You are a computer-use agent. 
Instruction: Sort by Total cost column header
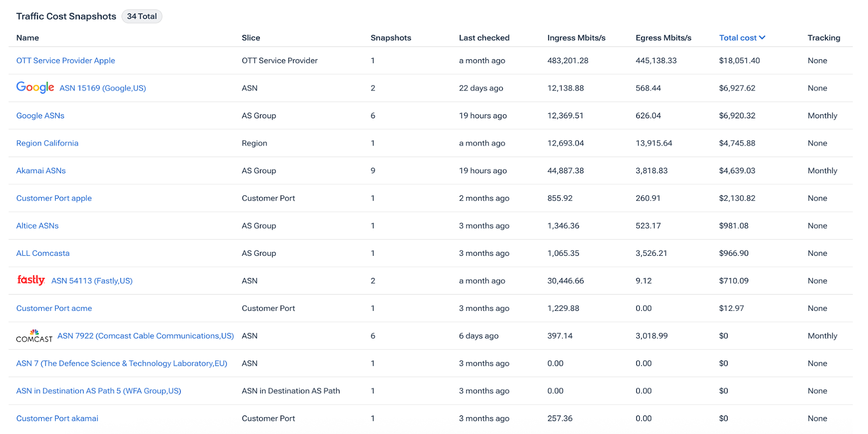point(742,38)
